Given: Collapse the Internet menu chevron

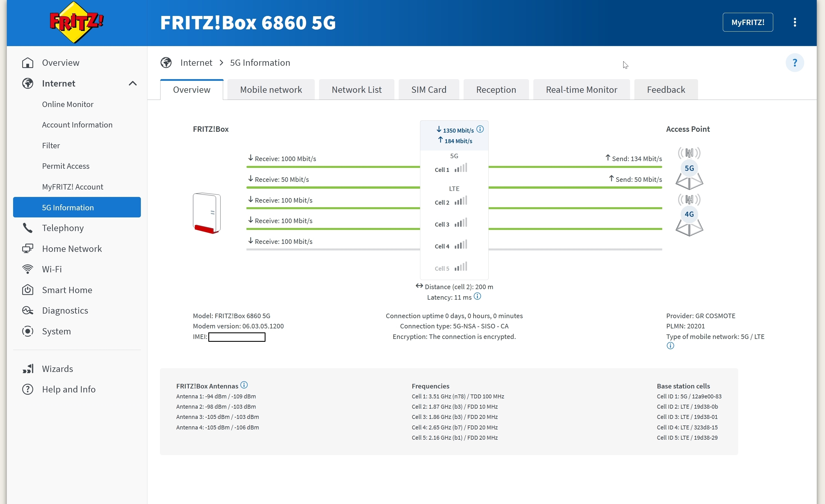Looking at the screenshot, I should pos(133,83).
